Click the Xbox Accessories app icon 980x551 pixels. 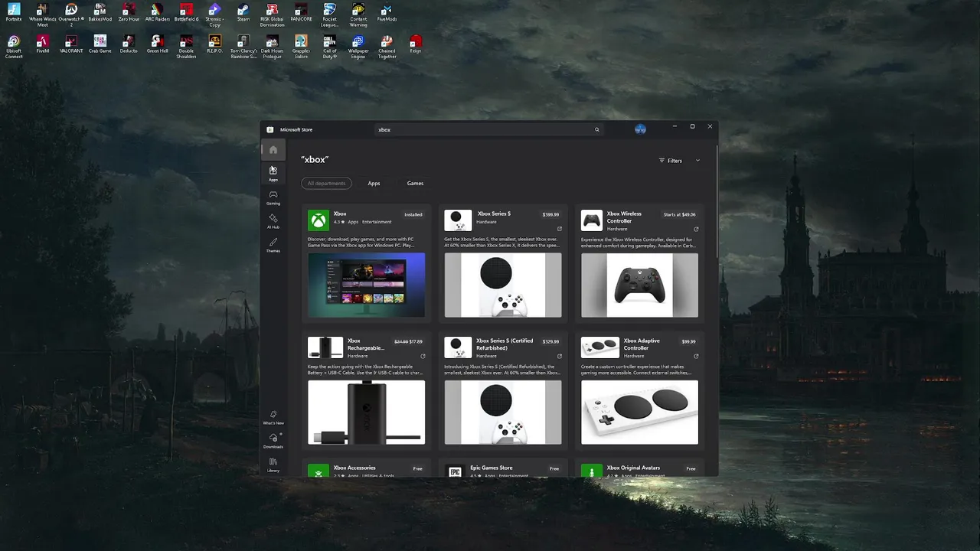click(x=318, y=471)
